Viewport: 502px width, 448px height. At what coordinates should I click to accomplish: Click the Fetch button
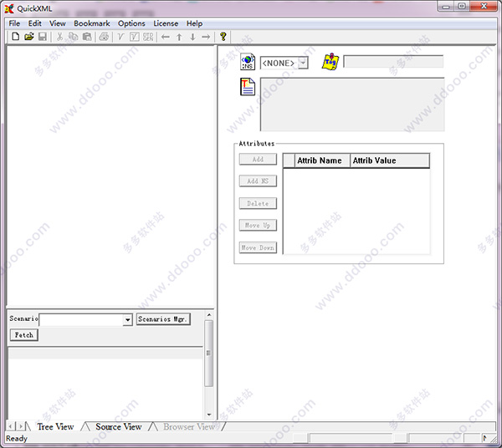(24, 335)
